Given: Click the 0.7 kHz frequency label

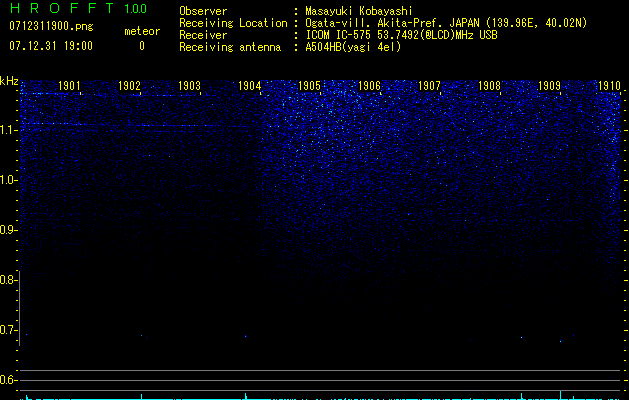Looking at the screenshot, I should [x=8, y=330].
